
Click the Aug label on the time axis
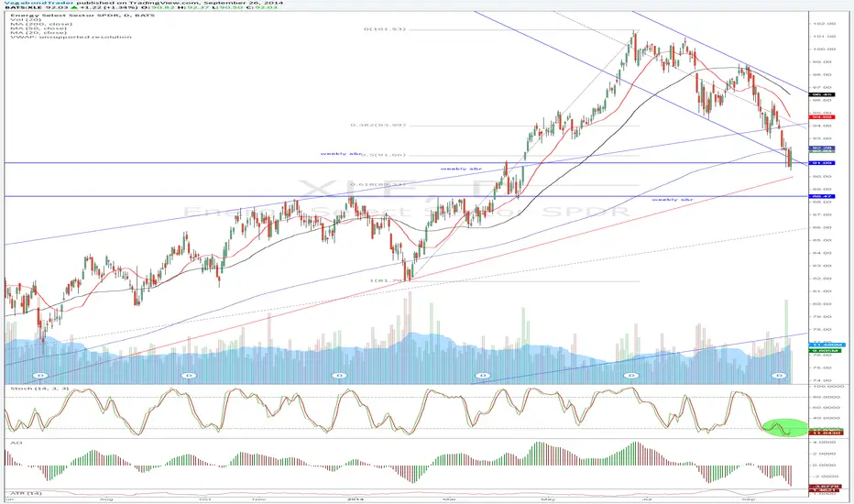click(x=106, y=499)
